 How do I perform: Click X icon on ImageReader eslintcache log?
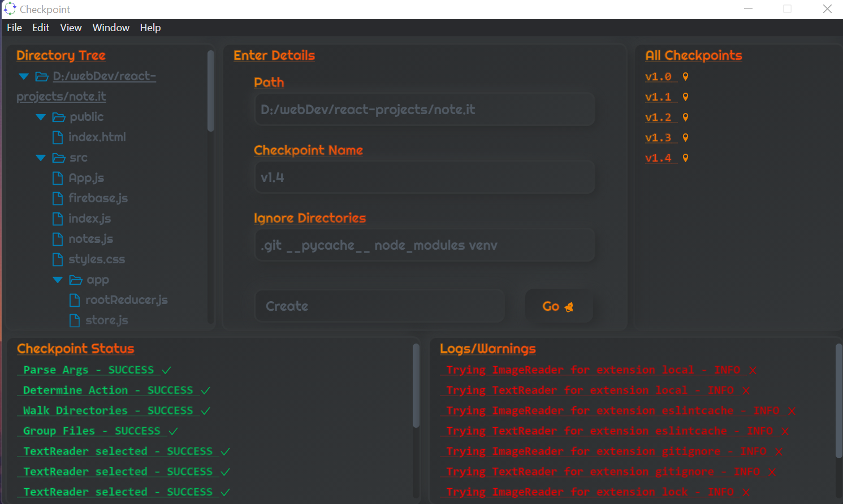pyautogui.click(x=792, y=411)
